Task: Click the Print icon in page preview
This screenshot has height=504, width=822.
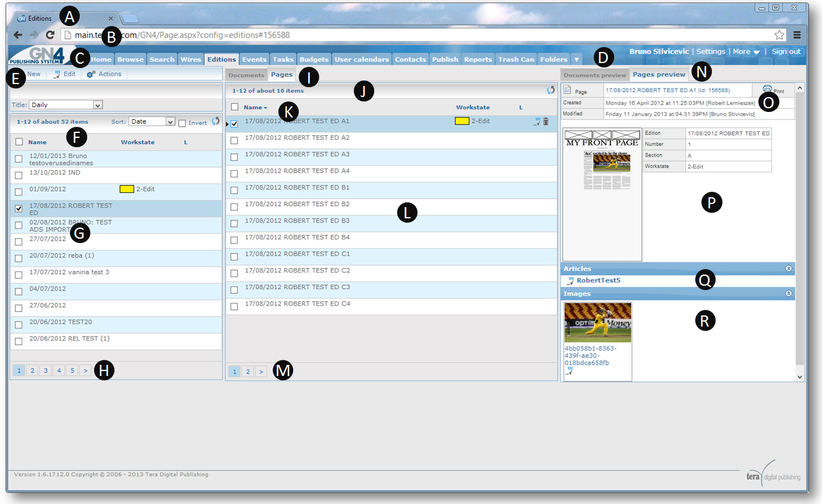Action: tap(767, 89)
